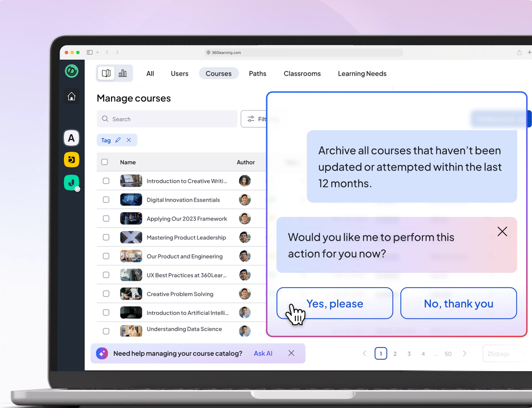532x408 pixels.
Task: Open the Learning Needs tab
Action: (362, 74)
